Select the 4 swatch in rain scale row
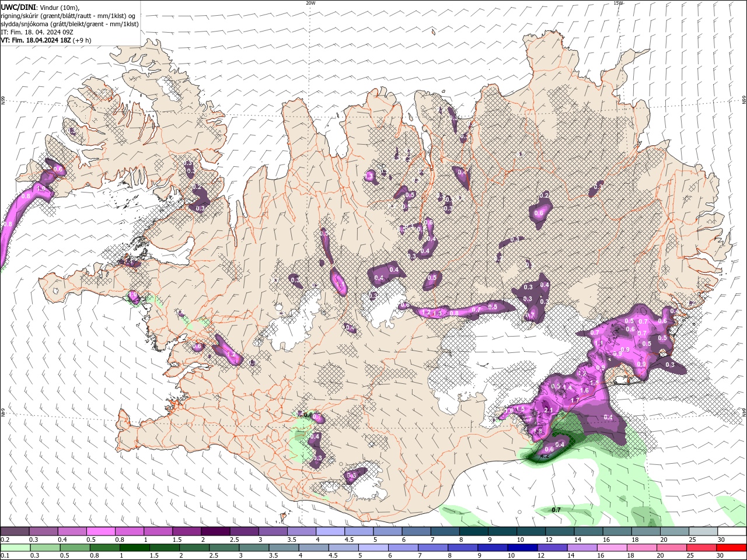Image resolution: width=747 pixels, height=560 pixels. click(314, 548)
